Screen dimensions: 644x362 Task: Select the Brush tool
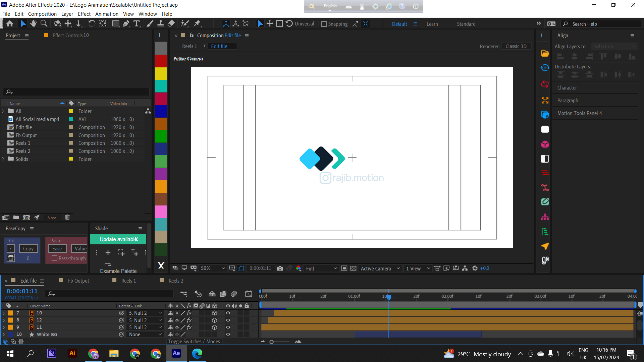150,23
